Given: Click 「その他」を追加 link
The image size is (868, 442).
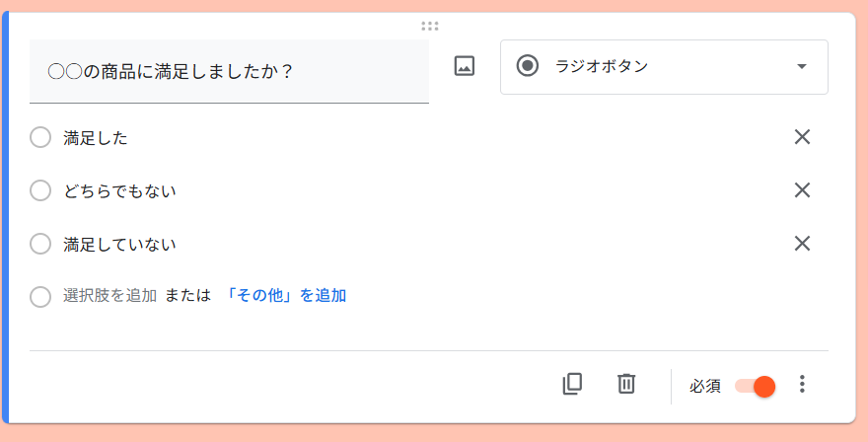Looking at the screenshot, I should click(x=285, y=296).
